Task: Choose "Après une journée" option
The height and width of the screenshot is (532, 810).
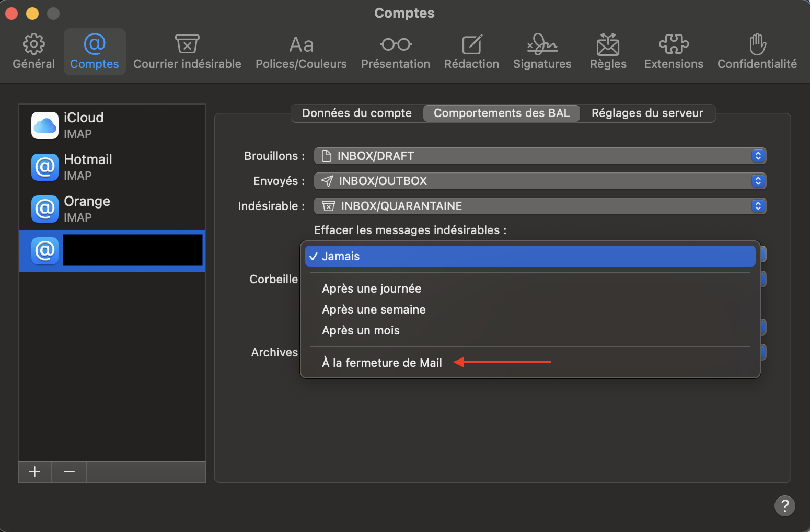Action: pos(372,288)
